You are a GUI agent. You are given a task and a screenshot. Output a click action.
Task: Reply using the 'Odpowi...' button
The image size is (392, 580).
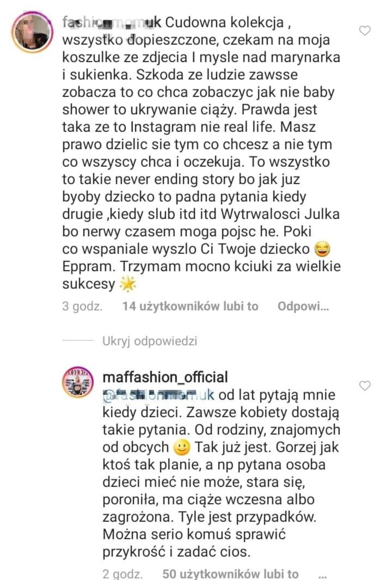303,306
